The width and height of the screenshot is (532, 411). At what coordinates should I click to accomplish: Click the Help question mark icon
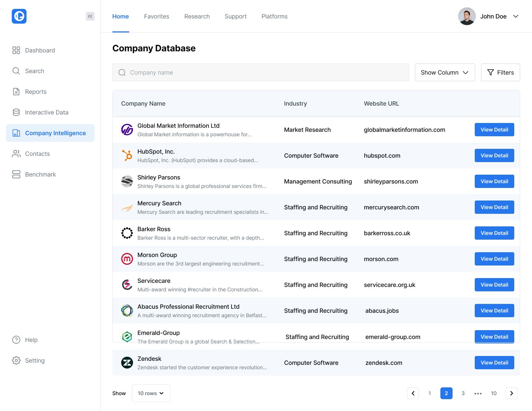[16, 340]
